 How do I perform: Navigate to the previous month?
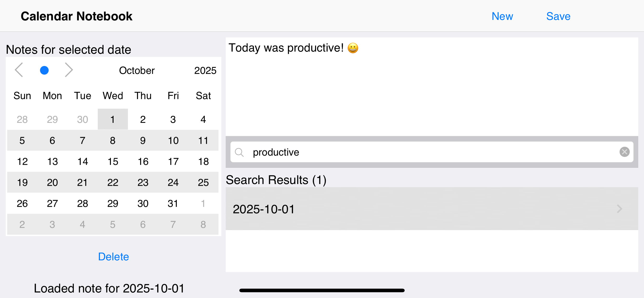click(x=19, y=70)
